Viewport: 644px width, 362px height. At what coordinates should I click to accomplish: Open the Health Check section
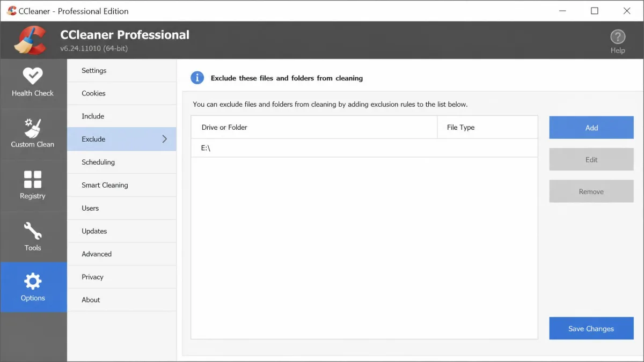tap(33, 83)
